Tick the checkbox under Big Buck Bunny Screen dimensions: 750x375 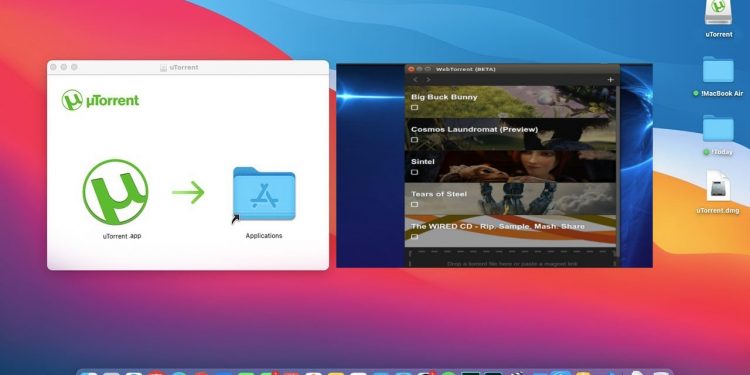[414, 108]
